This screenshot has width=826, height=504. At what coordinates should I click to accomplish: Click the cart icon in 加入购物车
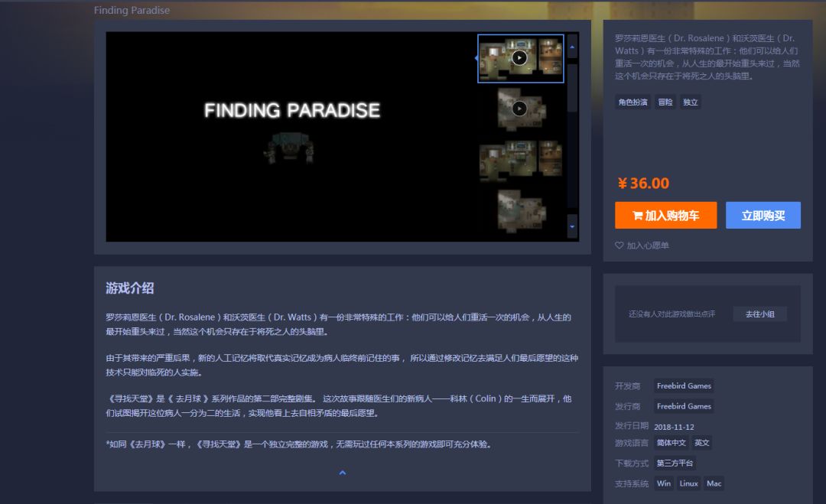(637, 216)
